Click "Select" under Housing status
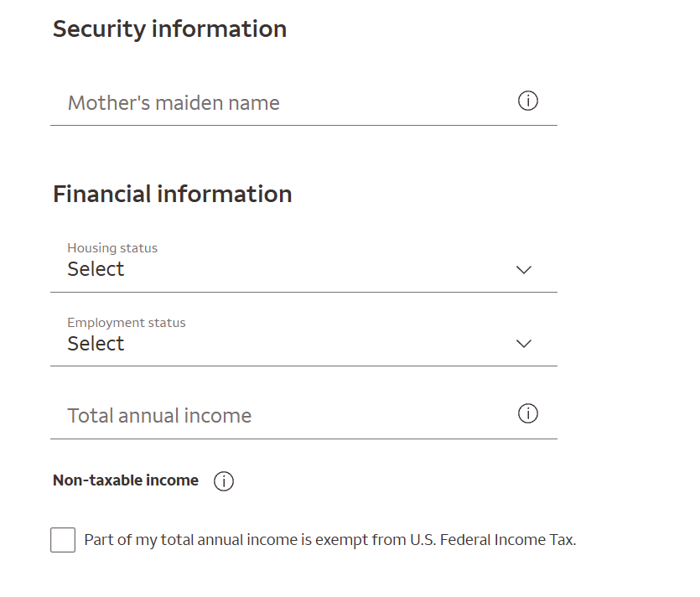 tap(96, 269)
